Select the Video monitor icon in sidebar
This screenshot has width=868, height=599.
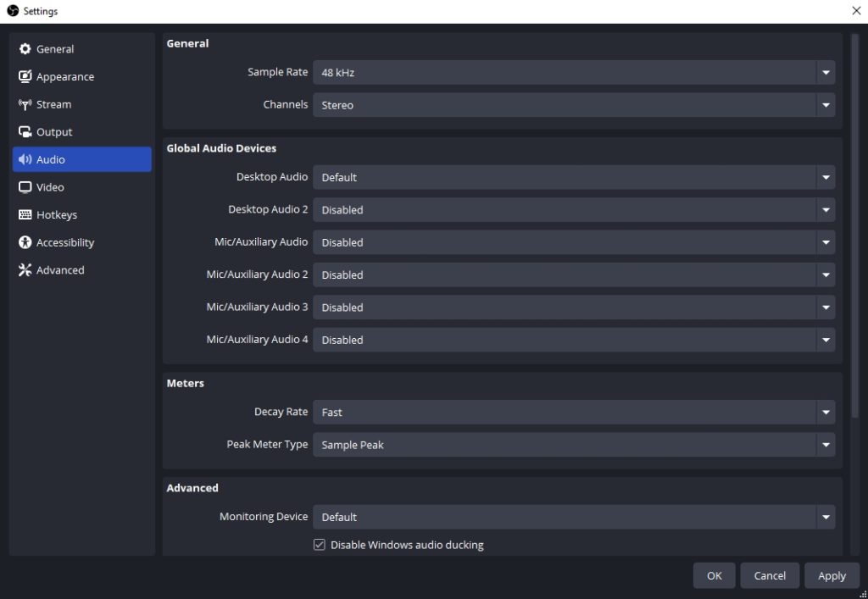click(25, 186)
